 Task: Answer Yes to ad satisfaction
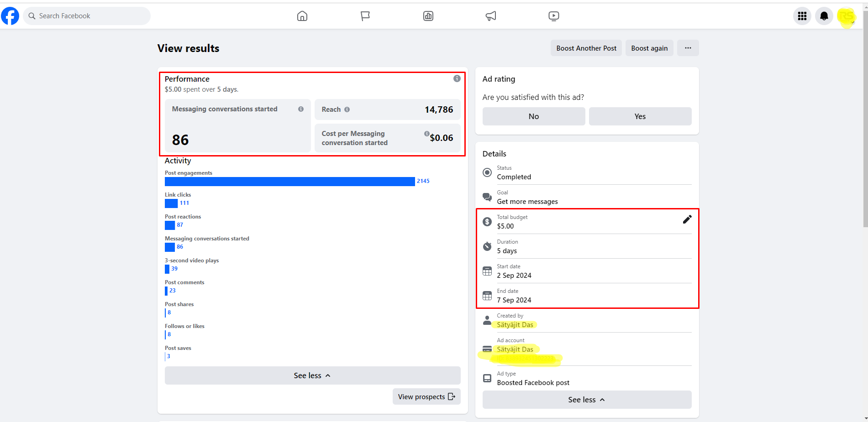[x=640, y=116]
